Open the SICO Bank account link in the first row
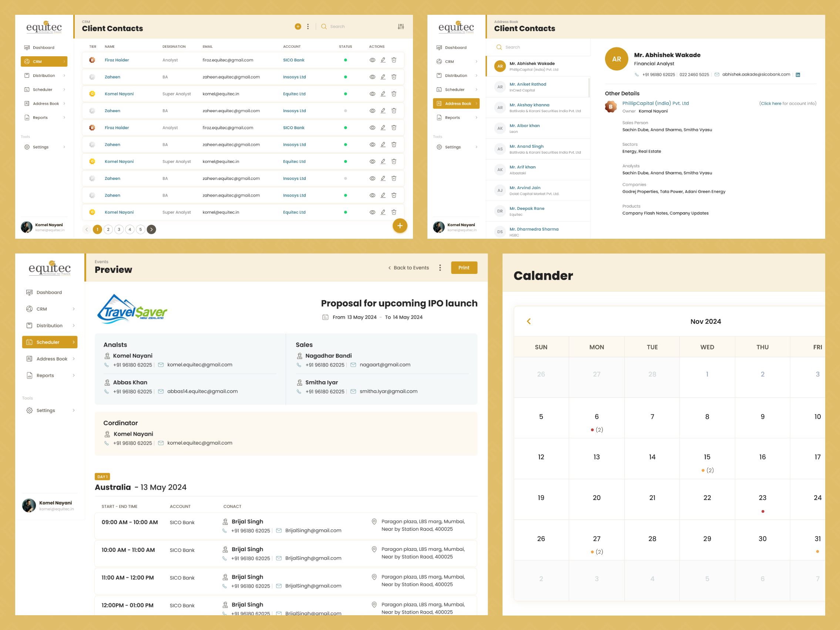The width and height of the screenshot is (840, 630). tap(293, 60)
